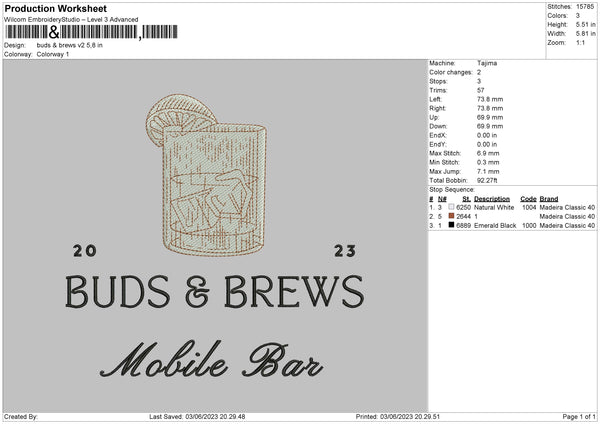
Task: Click the Height value 5.51 in
Action: [586, 24]
